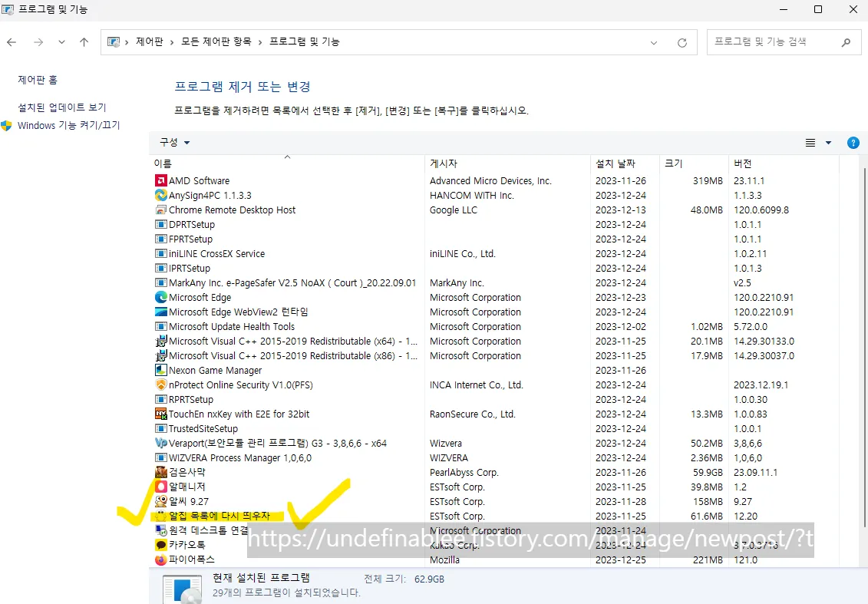
Task: Click the 알씨 9.27 program icon
Action: click(160, 501)
